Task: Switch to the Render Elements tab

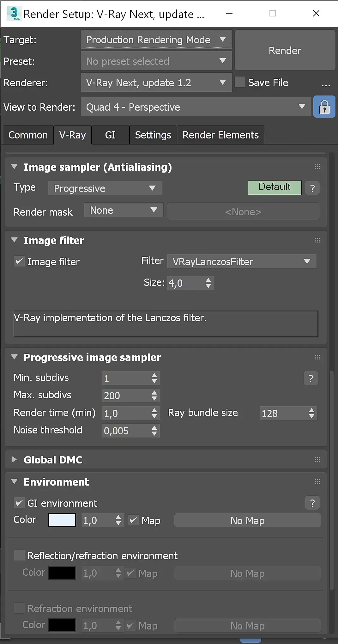Action: [x=220, y=135]
